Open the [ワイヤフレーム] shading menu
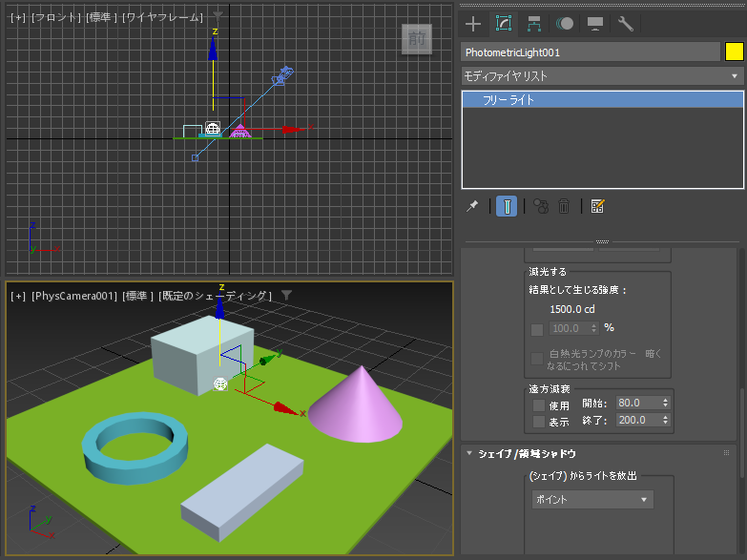The height and width of the screenshot is (560, 747). pos(163,17)
